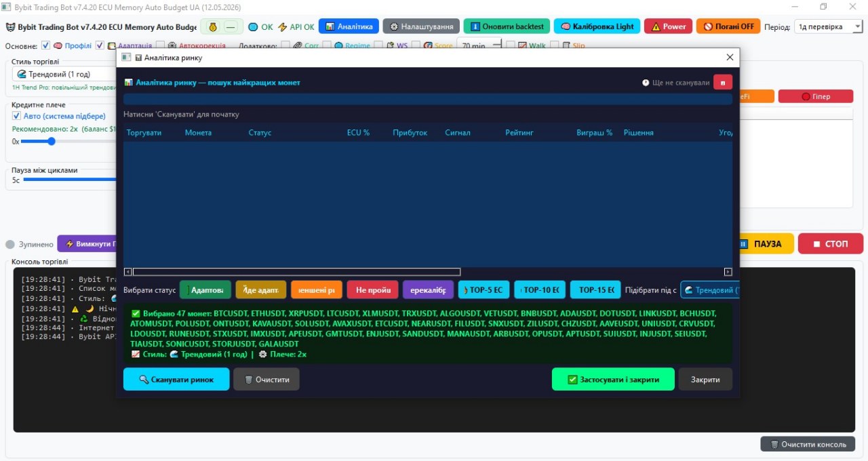Enable the Score checkbox
This screenshot has width=868, height=461.
[x=416, y=45]
